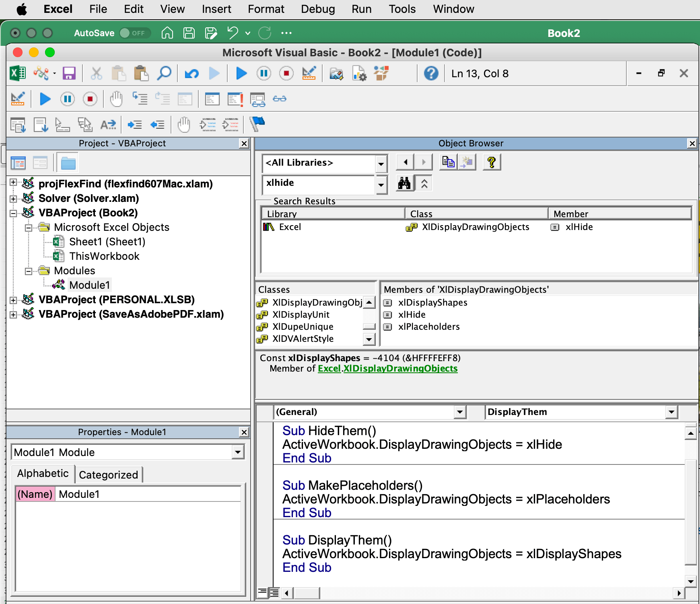
Task: Open Help with question mark icon
Action: coord(430,74)
